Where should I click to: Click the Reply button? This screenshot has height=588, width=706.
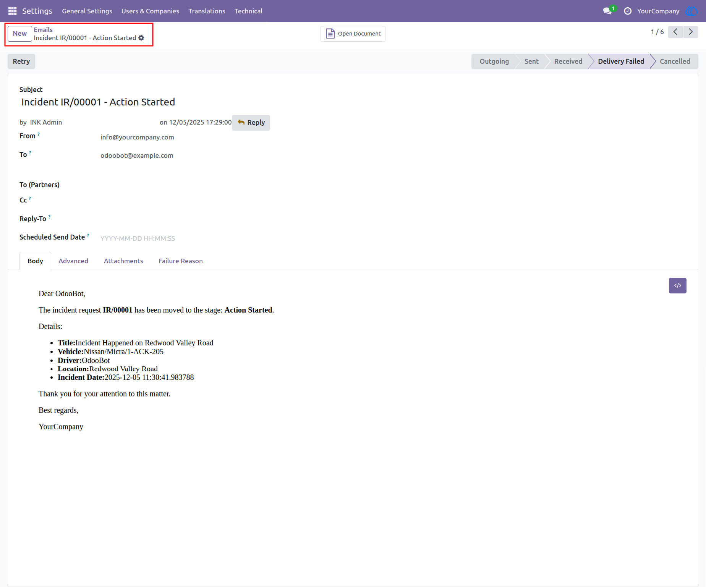[251, 123]
